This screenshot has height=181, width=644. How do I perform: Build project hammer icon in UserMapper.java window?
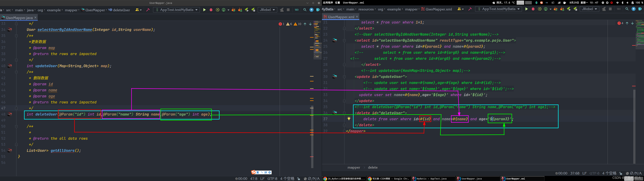148,10
